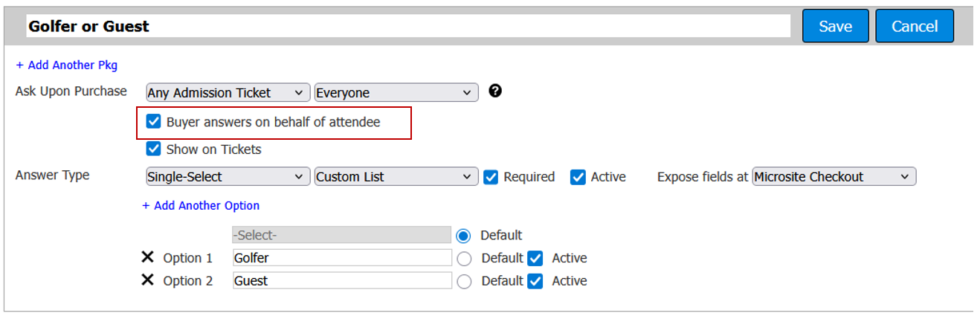Expand the Everyone dropdown
The width and height of the screenshot is (980, 316).
396,93
